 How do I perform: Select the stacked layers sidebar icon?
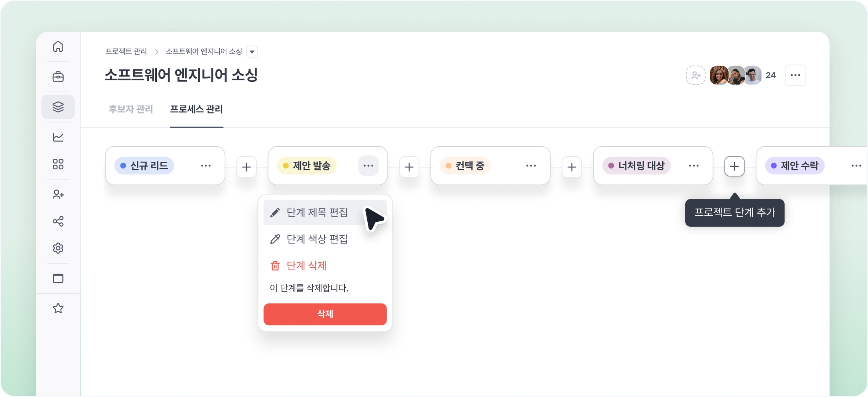coord(58,107)
